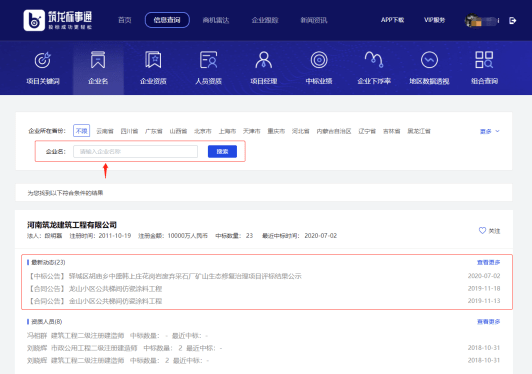
Task: Toggle the 关注 heart for 河南筑龙建筑工程有限公司
Action: point(482,230)
